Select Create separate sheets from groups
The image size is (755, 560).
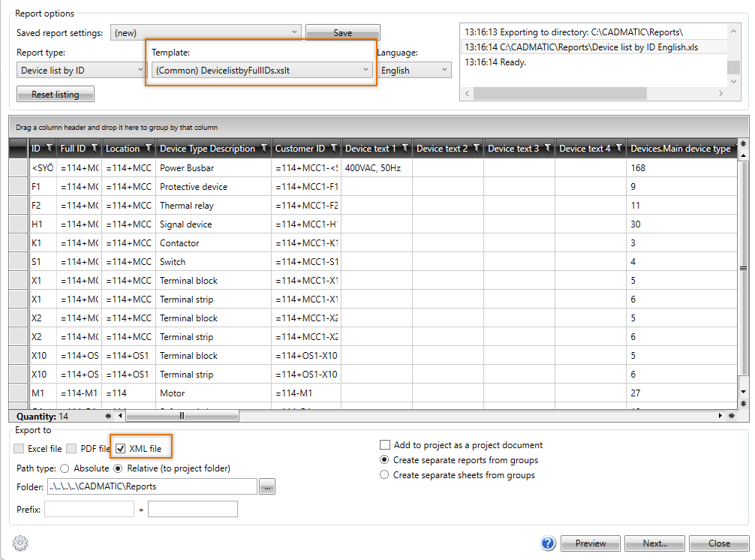386,475
